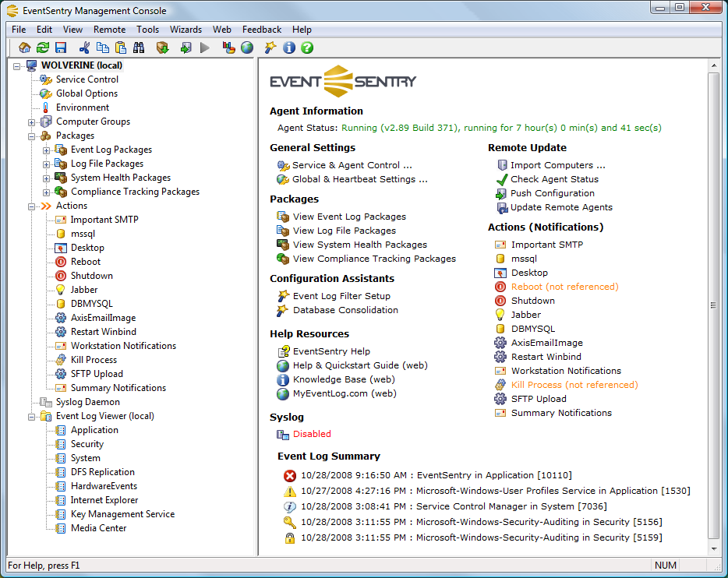
Task: Click the key icon for event 5156
Action: point(290,523)
